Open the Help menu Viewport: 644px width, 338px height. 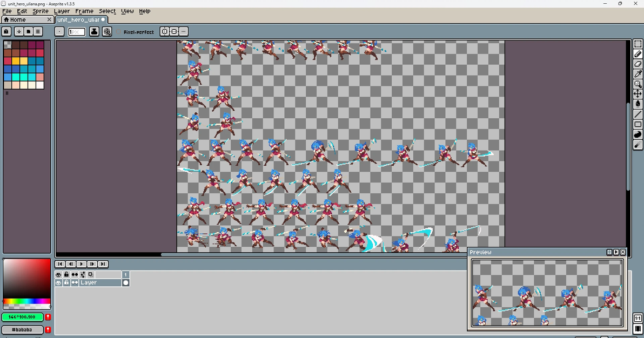point(145,11)
